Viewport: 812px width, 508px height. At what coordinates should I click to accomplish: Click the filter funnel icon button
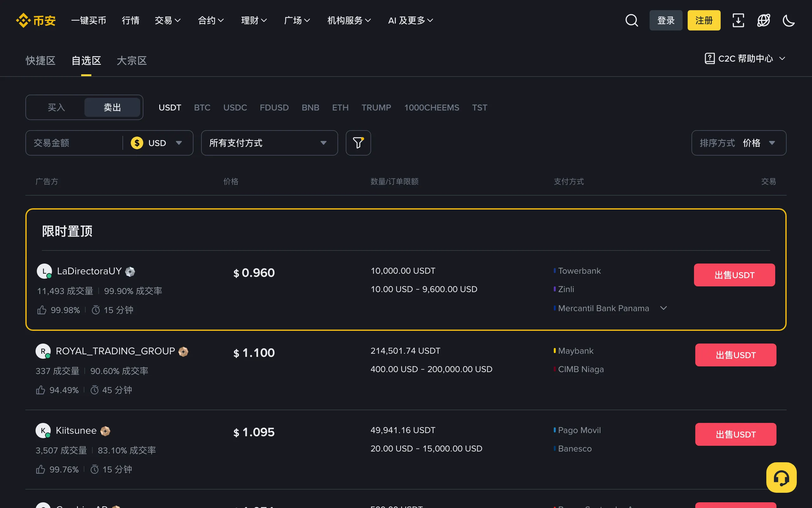[x=358, y=143]
